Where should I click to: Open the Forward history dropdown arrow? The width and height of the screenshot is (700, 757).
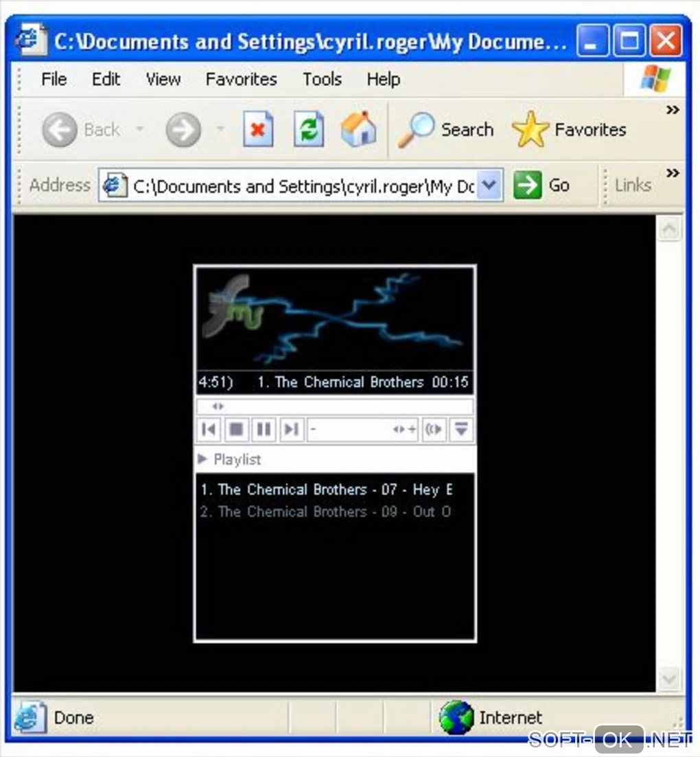pyautogui.click(x=220, y=129)
